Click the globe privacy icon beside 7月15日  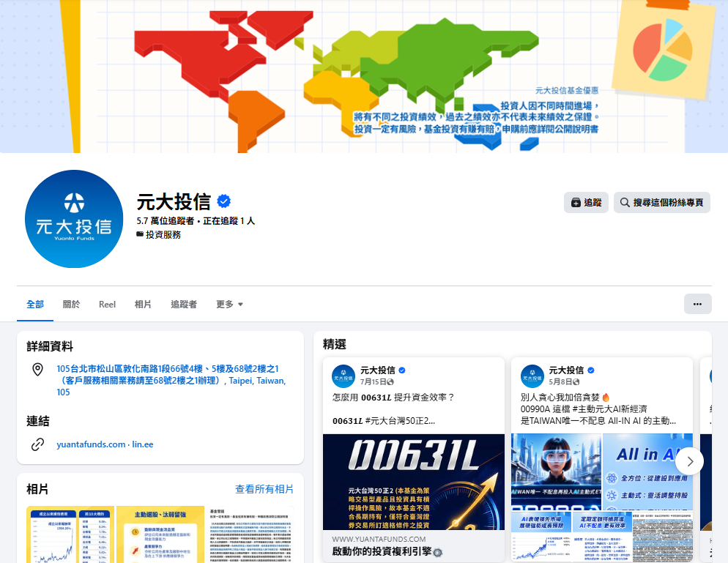(x=390, y=382)
